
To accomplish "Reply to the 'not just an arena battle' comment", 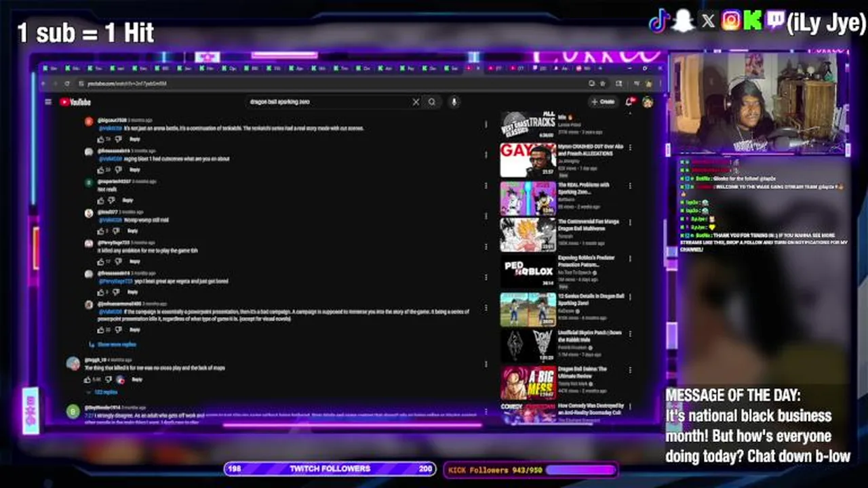I will (x=135, y=139).
